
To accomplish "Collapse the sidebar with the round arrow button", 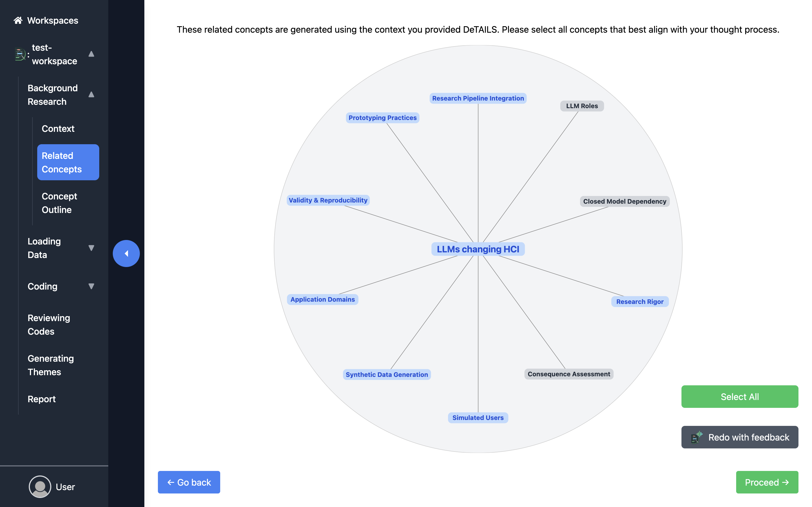I will pyautogui.click(x=126, y=253).
